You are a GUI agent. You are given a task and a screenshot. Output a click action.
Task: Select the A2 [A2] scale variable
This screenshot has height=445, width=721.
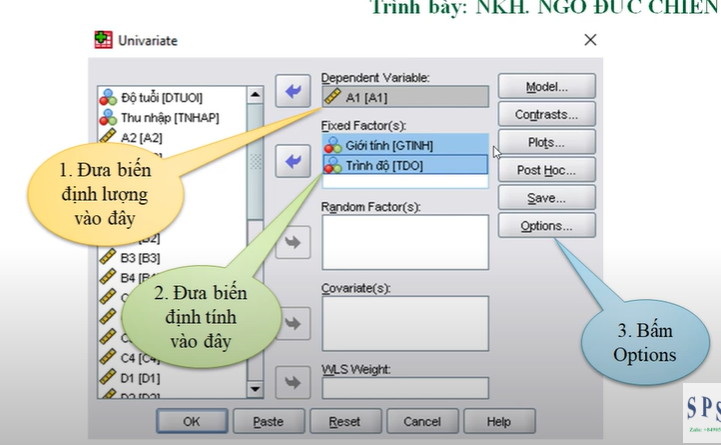(142, 137)
